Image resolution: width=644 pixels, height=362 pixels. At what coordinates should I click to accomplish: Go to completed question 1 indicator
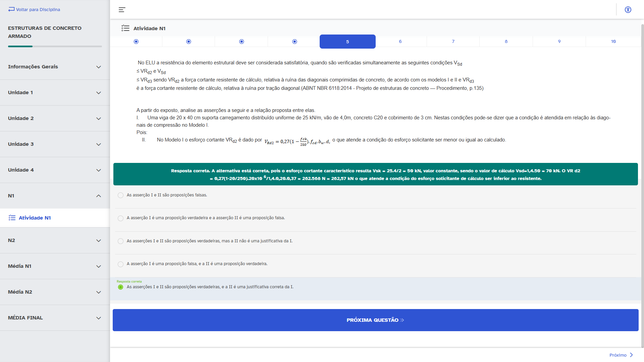pos(136,42)
